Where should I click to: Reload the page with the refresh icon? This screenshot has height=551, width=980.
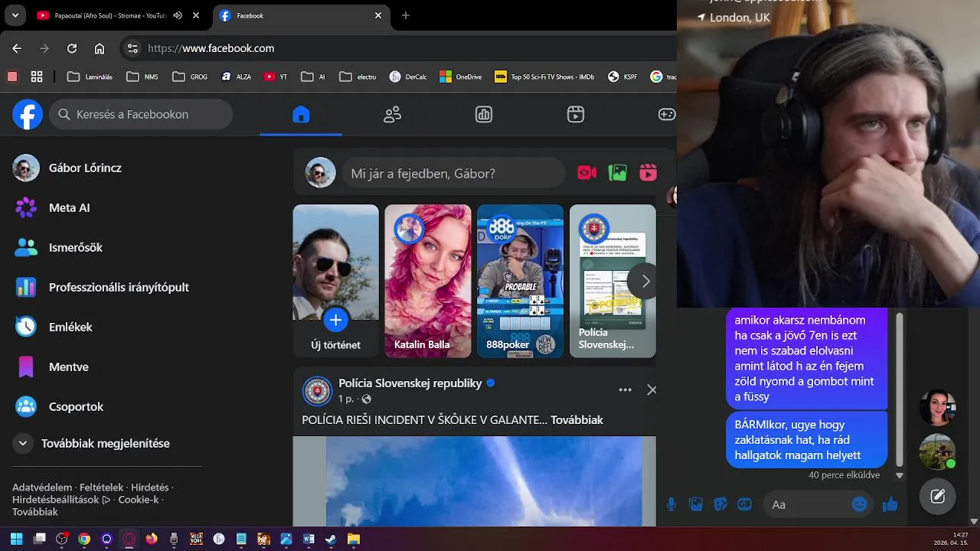pos(72,48)
